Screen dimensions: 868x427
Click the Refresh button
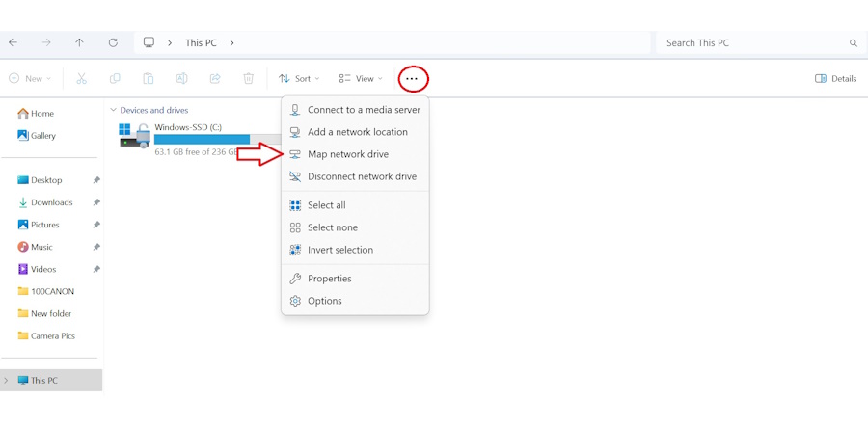(113, 43)
